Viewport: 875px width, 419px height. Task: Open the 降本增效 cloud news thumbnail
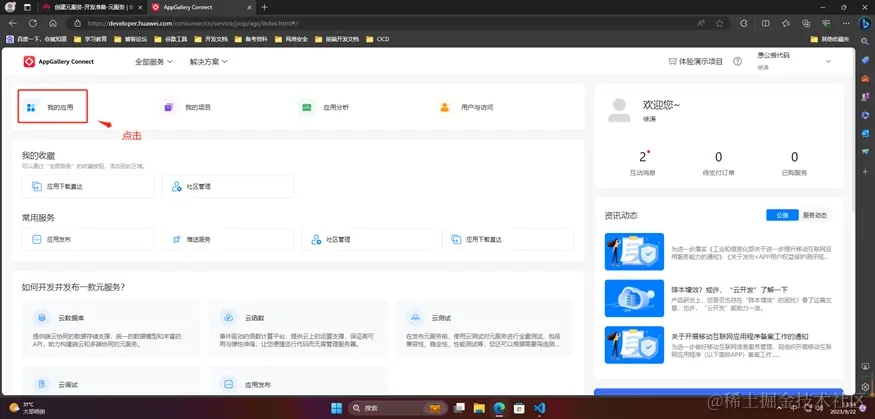[634, 298]
